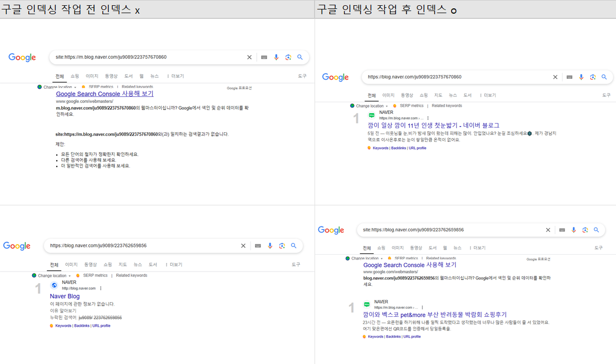Expand 더보기 menu in the 깜이와 벡스코 panel
This screenshot has height=364, width=616.
pyautogui.click(x=477, y=248)
